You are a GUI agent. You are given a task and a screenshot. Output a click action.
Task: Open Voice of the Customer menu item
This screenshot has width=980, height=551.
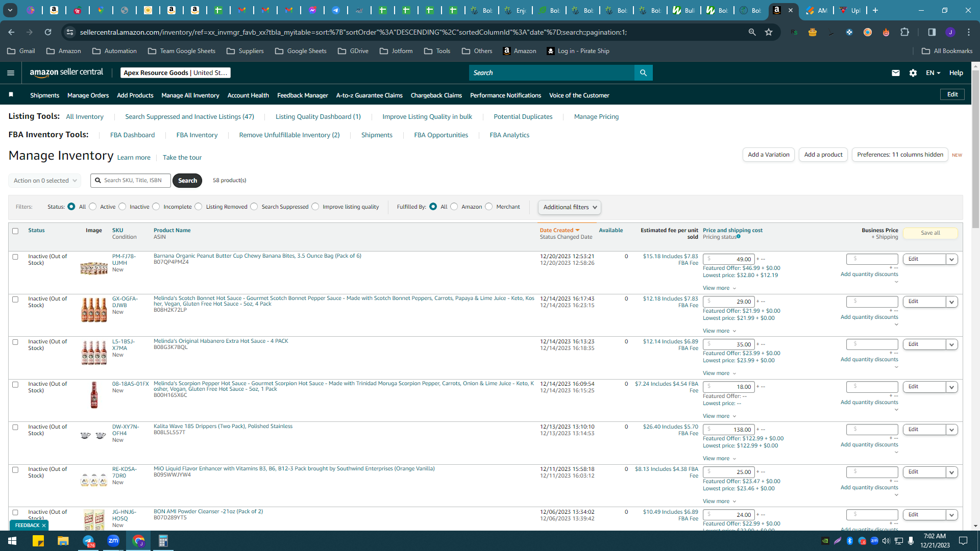click(579, 95)
